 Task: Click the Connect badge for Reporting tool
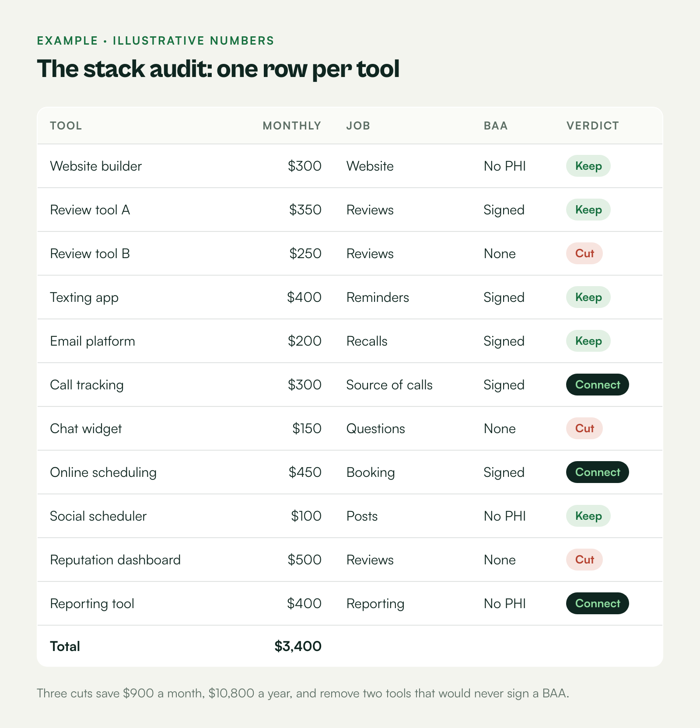click(597, 603)
